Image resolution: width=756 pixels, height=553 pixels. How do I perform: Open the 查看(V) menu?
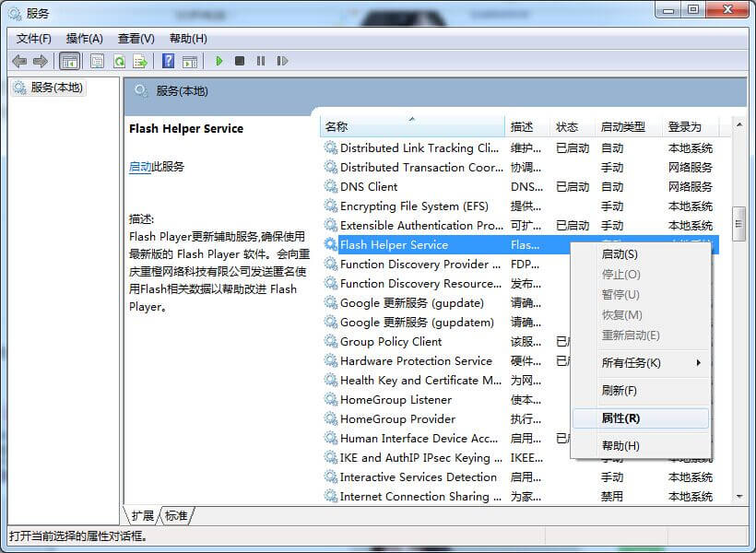136,39
